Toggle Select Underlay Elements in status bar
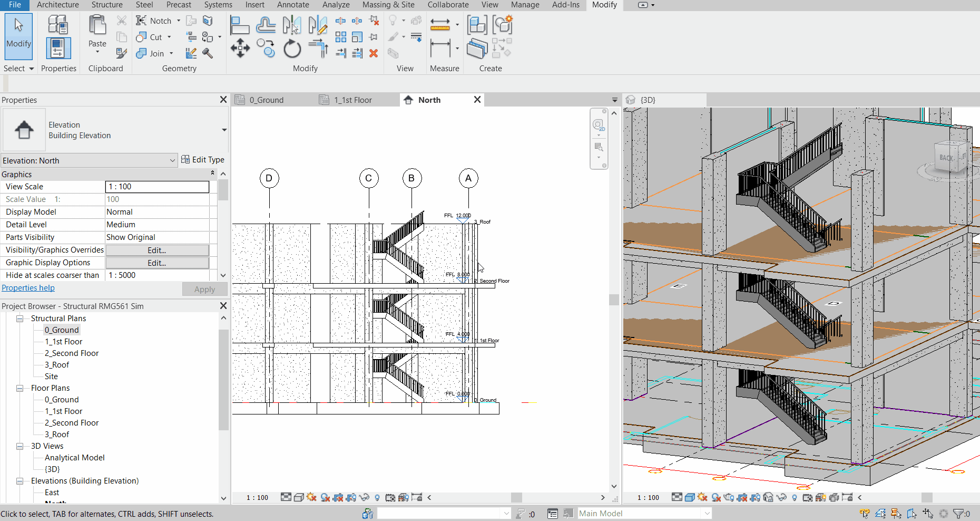 pyautogui.click(x=880, y=513)
